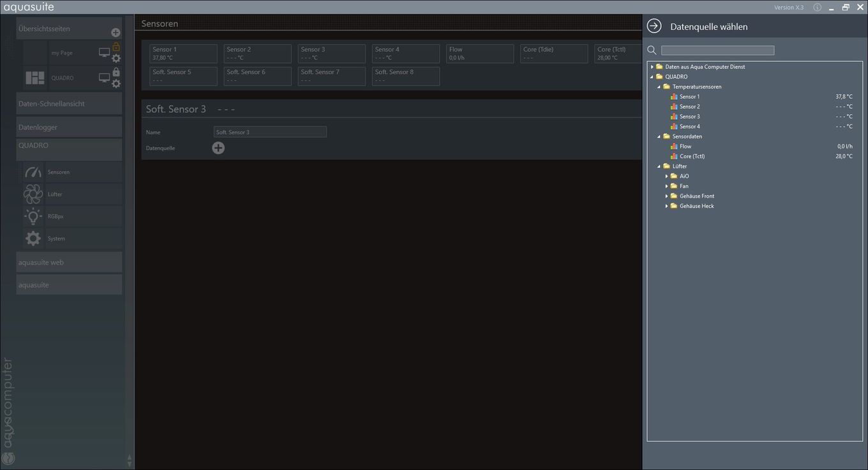
Task: Collapse the Temperatursensoren folder
Action: tap(659, 87)
